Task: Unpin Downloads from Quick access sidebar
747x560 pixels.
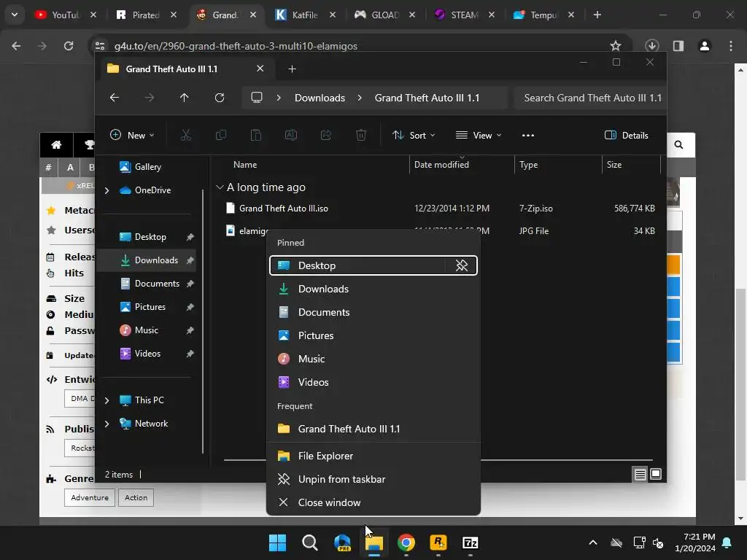Action: click(x=190, y=260)
